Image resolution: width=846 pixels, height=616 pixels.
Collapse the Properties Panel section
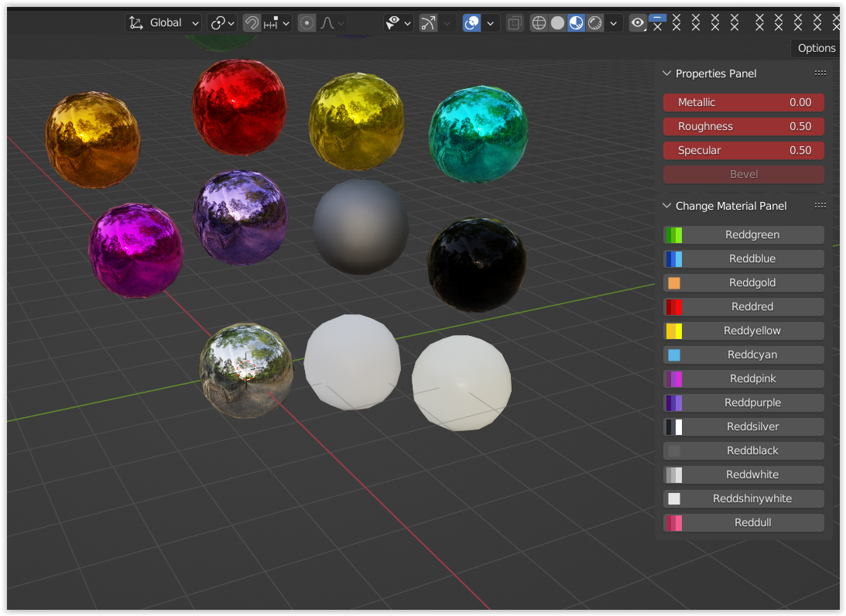click(667, 74)
